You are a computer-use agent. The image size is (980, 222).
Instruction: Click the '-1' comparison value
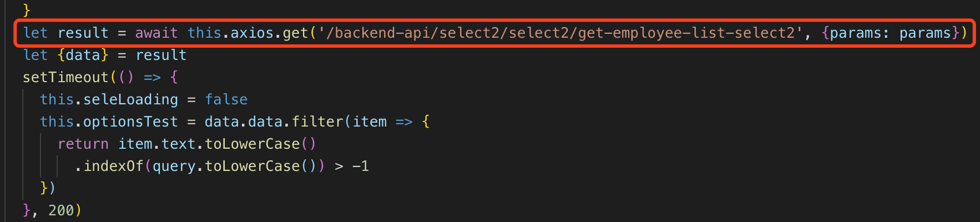(361, 167)
